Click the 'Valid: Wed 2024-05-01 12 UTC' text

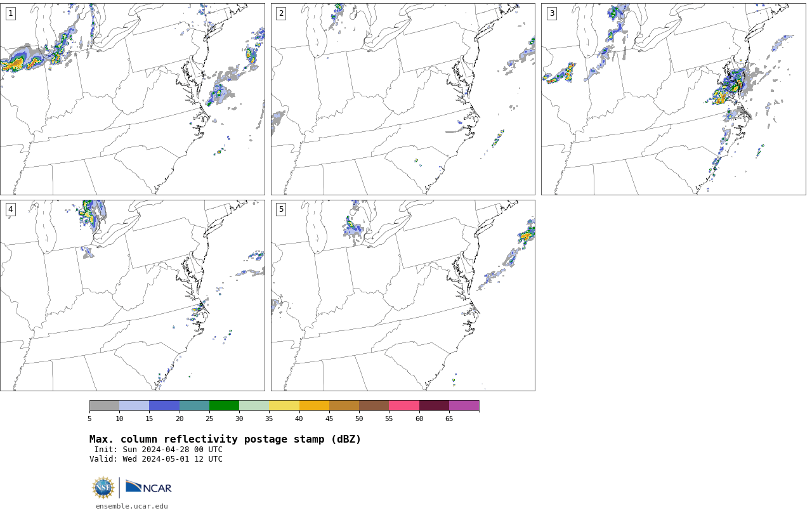(156, 459)
